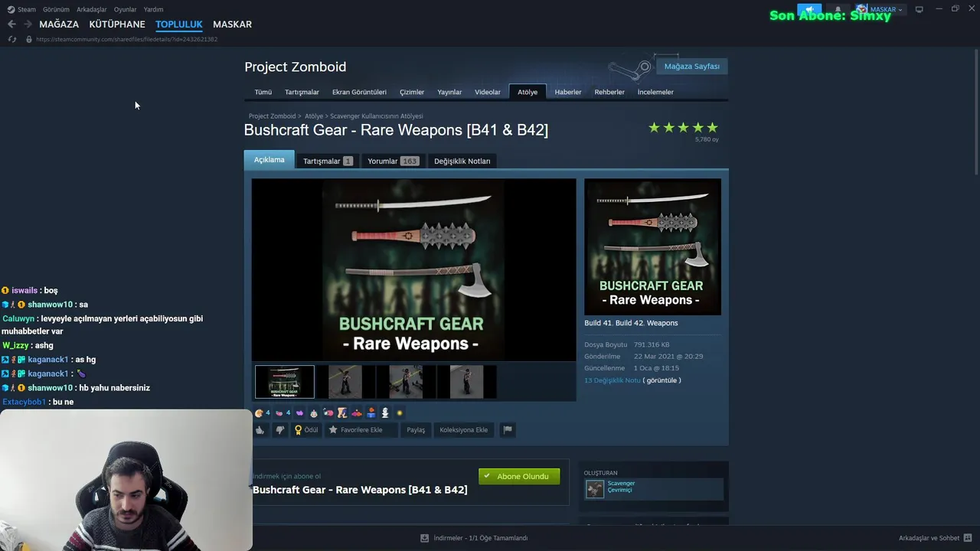980x551 pixels.
Task: Click the Mağaza Sayfası button
Action: [691, 67]
